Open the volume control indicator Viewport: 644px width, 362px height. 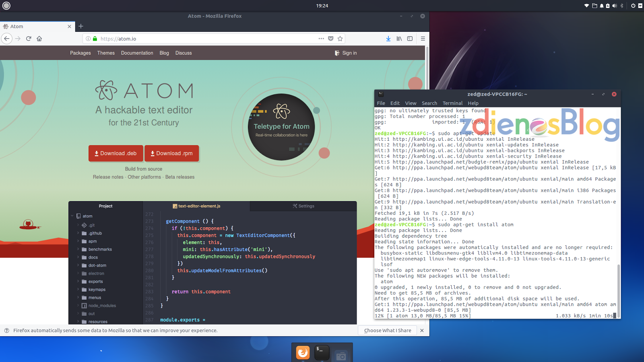pos(615,6)
